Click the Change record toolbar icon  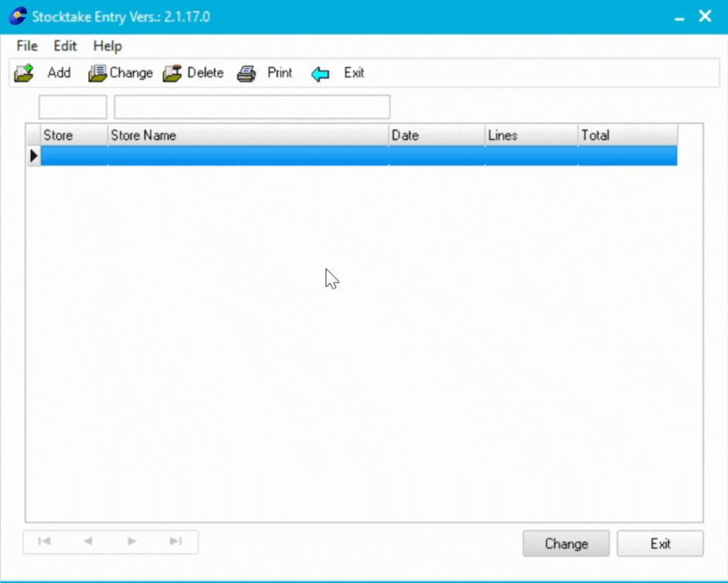(x=97, y=73)
